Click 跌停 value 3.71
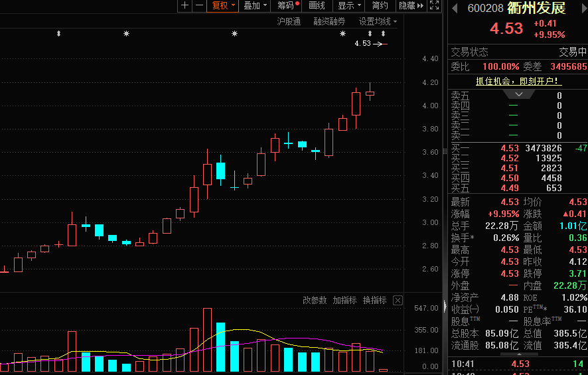This screenshot has height=375, width=588. 578,273
